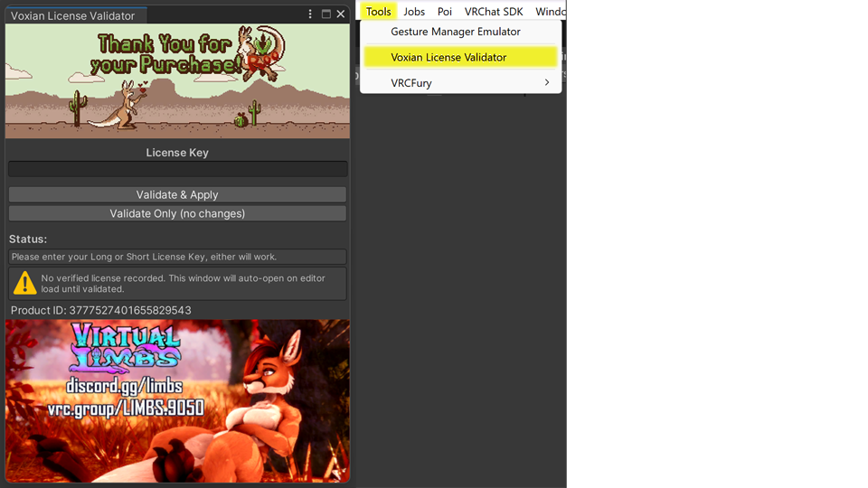Expand the VRCFury submenu arrow
The width and height of the screenshot is (868, 488).
point(547,83)
